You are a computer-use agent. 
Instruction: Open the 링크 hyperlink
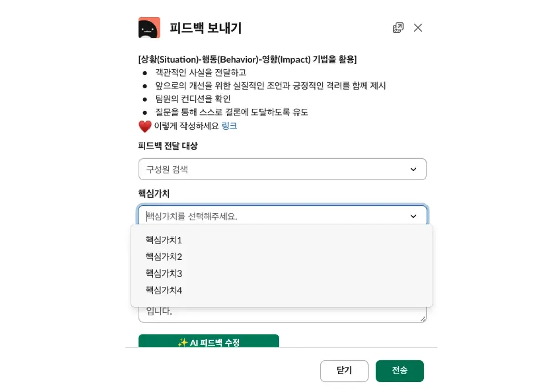[229, 126]
